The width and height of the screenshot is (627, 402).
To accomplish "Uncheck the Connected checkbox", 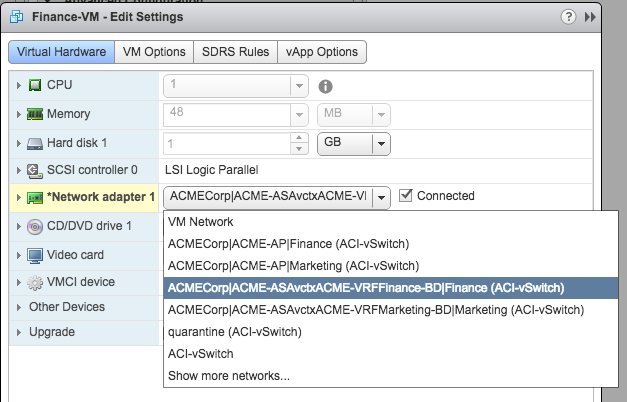I will [x=405, y=195].
